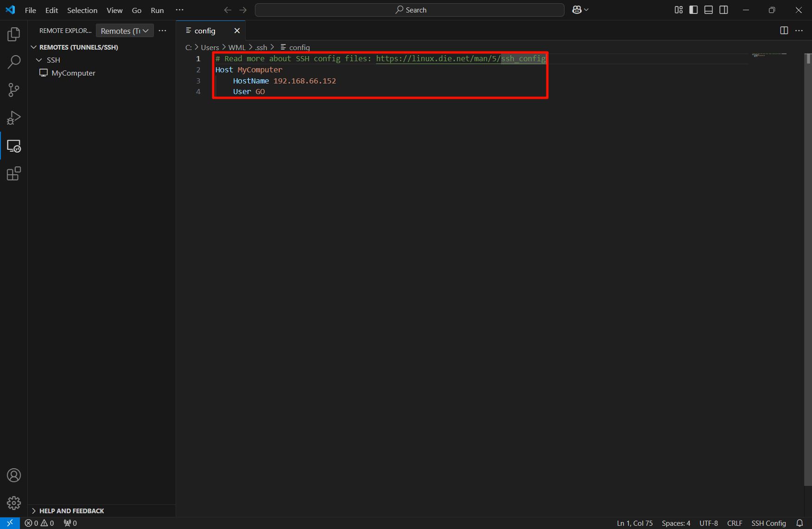Open the Extensions view
Image resolution: width=812 pixels, height=529 pixels.
click(14, 174)
